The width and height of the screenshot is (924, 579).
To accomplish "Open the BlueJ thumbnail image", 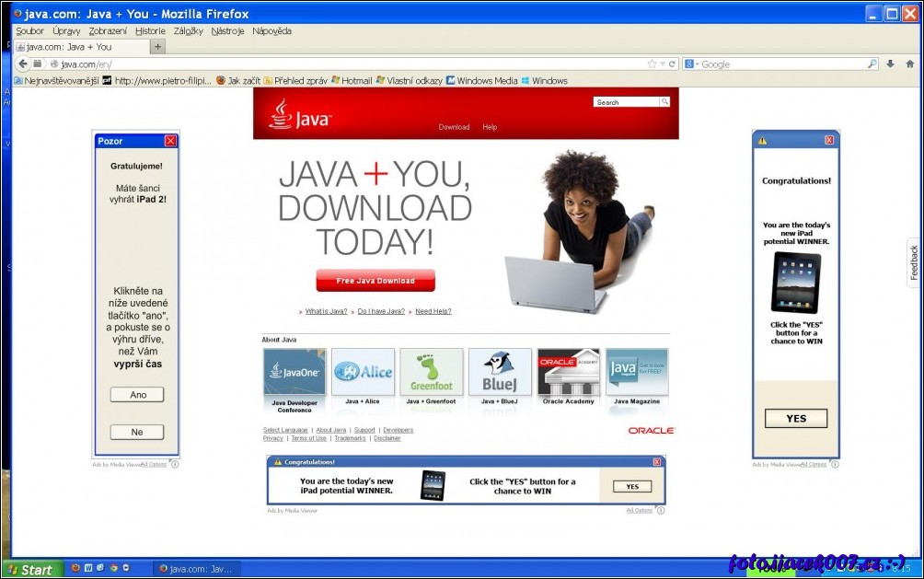I will tap(500, 372).
